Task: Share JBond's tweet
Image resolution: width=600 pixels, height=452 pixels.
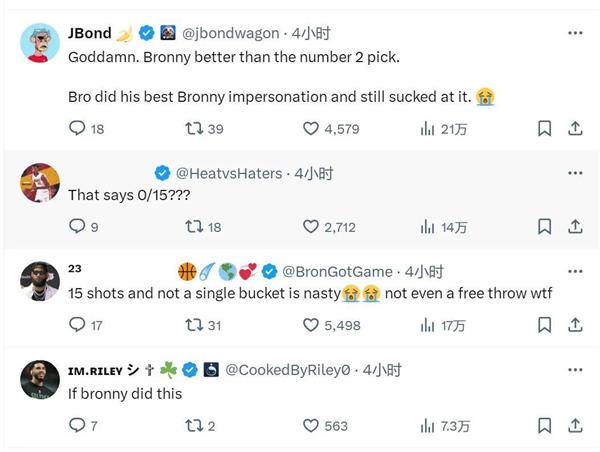Action: coord(575,128)
